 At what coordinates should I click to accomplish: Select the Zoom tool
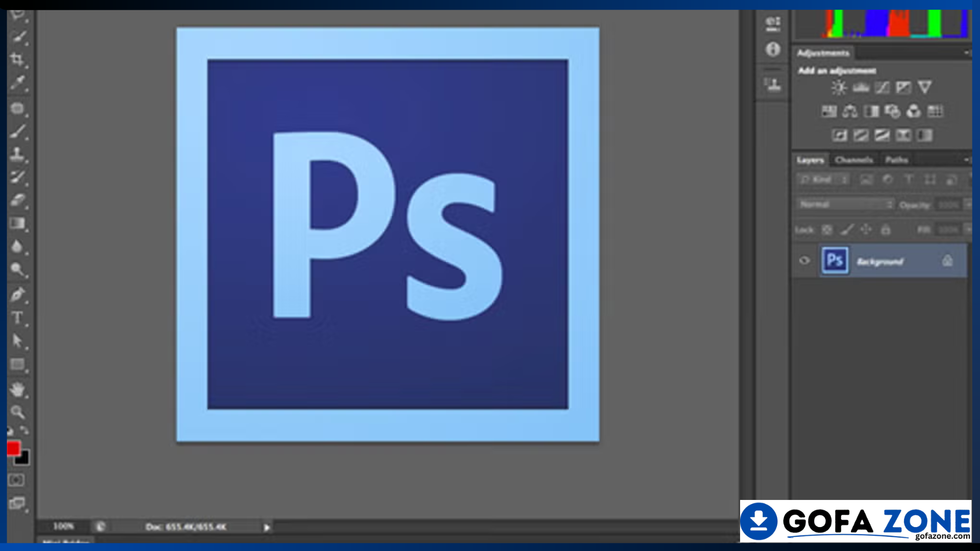(x=17, y=412)
